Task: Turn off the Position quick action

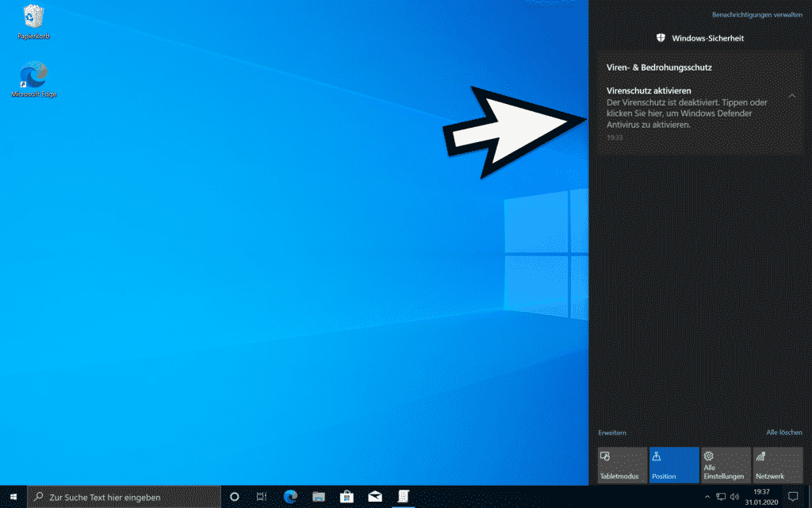Action: (674, 465)
